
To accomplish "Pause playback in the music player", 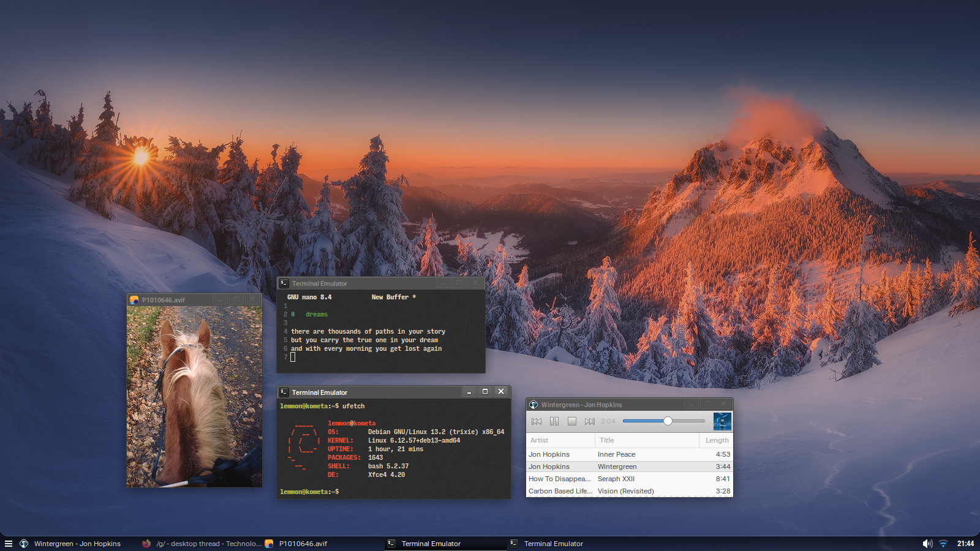I will click(554, 421).
